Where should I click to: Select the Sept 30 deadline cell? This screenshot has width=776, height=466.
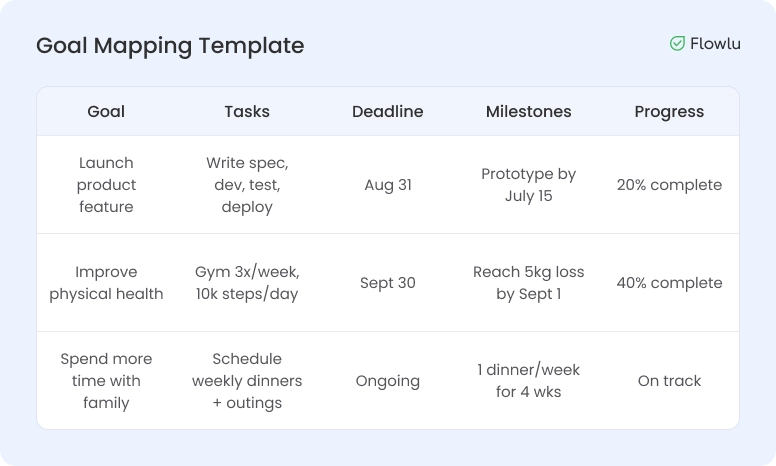click(387, 283)
